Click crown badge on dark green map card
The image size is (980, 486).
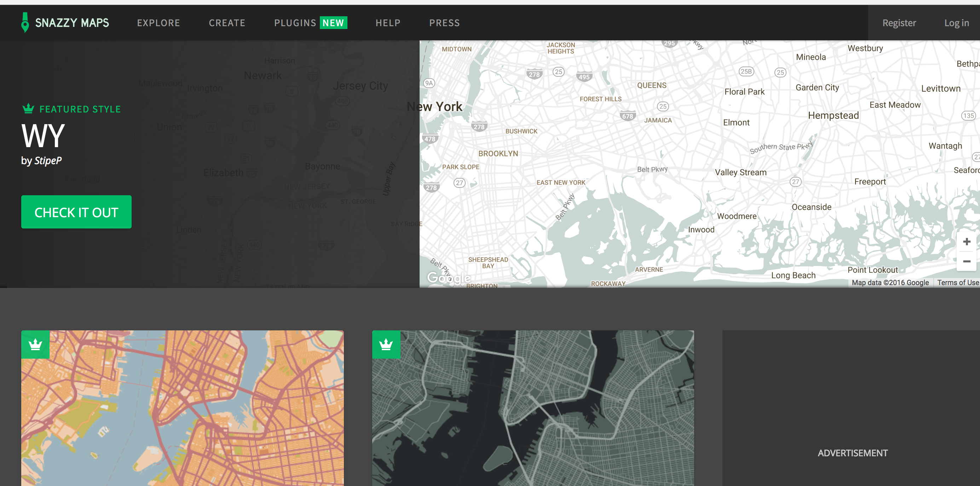386,345
